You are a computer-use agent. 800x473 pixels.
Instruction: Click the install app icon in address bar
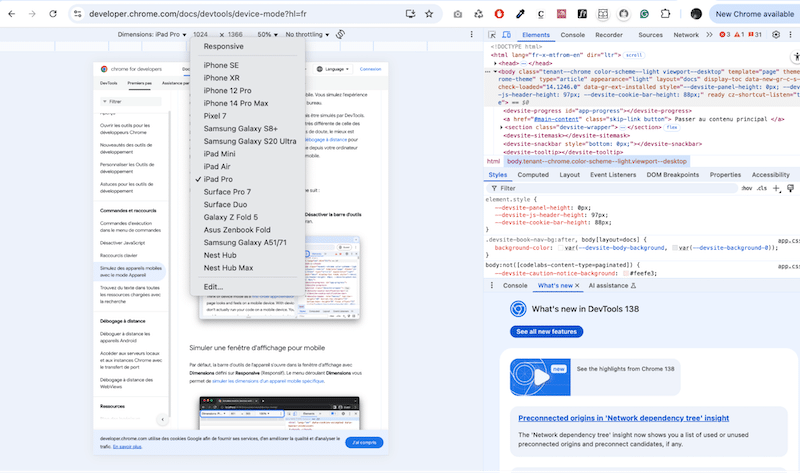point(410,14)
